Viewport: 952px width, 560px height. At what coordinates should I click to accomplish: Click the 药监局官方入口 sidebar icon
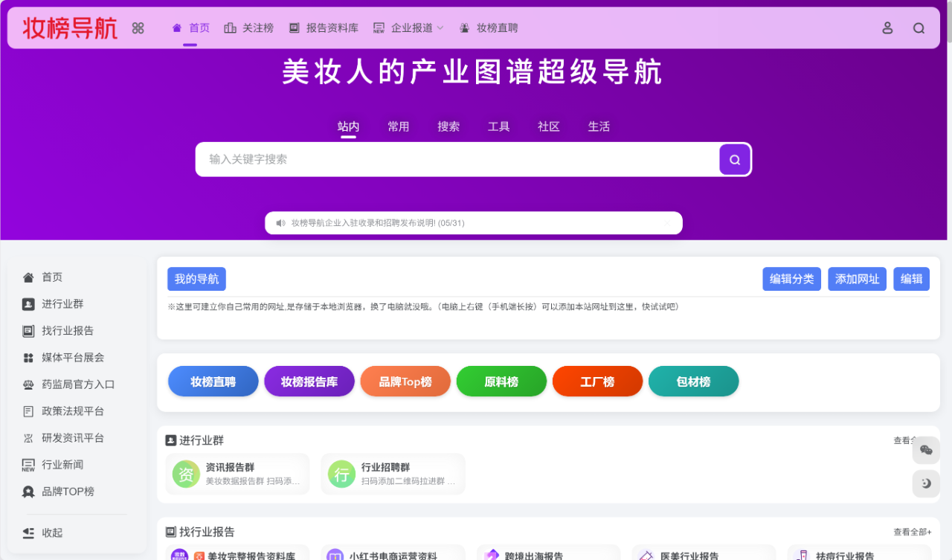(x=28, y=384)
